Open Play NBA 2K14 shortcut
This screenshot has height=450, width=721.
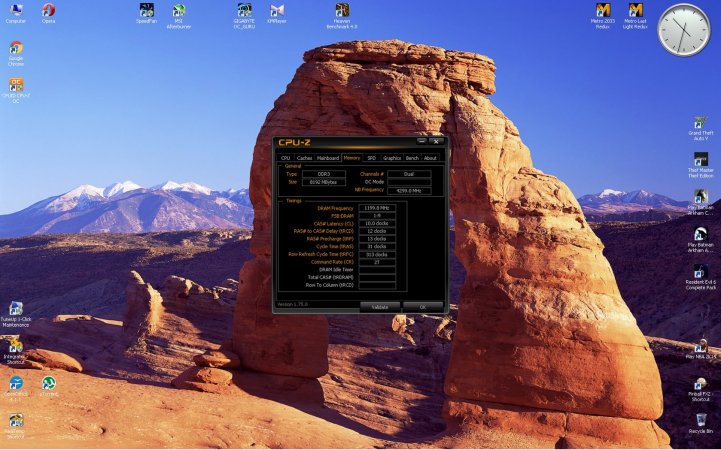coord(701,349)
